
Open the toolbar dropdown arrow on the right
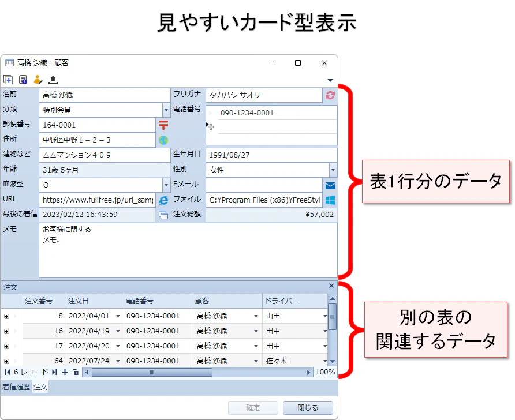[x=330, y=80]
